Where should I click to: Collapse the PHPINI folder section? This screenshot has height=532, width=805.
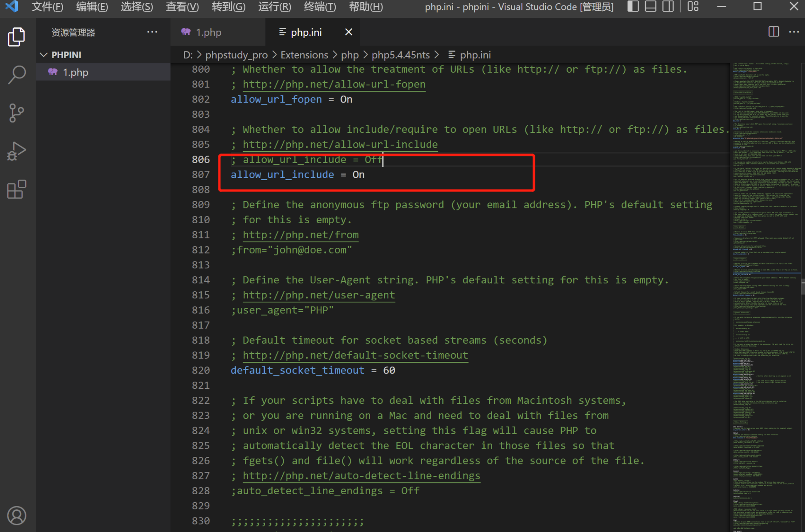pos(103,55)
